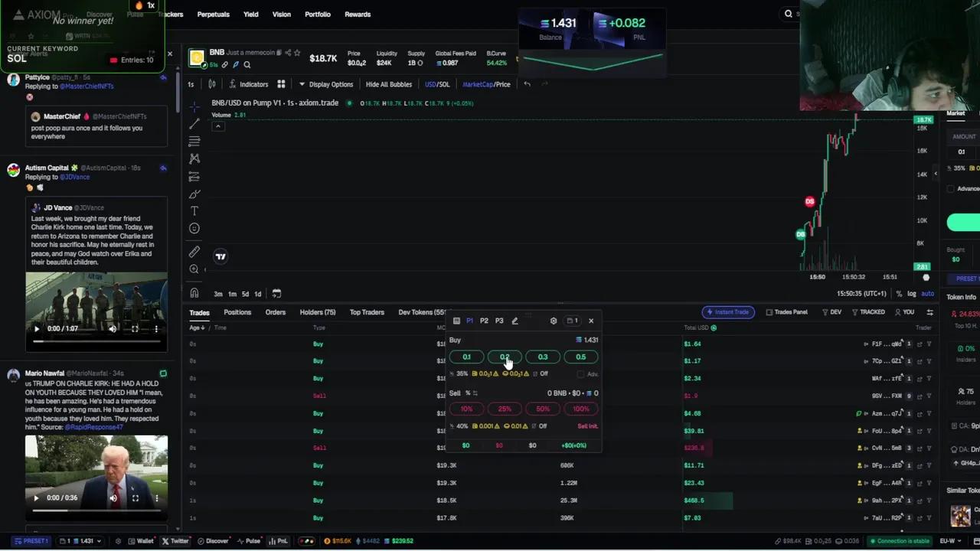Toggle the YOU trades filter
This screenshot has width=980, height=551.
tap(904, 312)
